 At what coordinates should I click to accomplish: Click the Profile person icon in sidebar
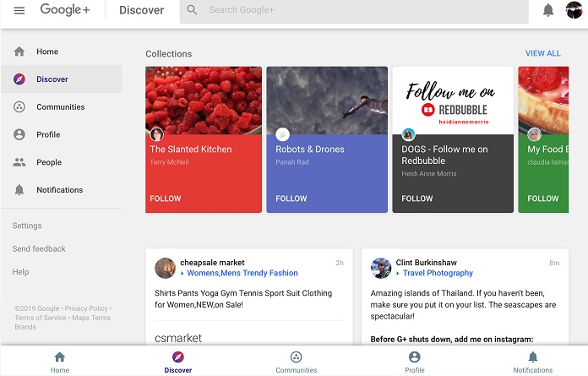coord(19,134)
